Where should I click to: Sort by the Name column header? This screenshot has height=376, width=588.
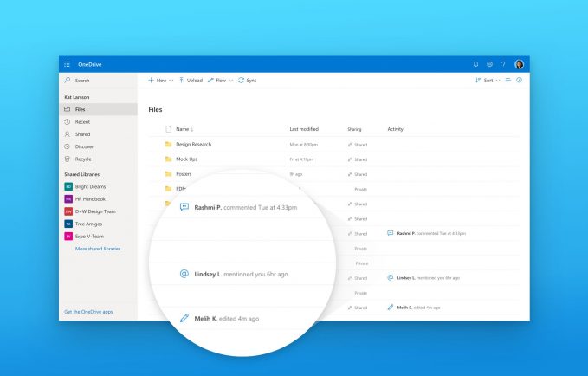click(184, 129)
